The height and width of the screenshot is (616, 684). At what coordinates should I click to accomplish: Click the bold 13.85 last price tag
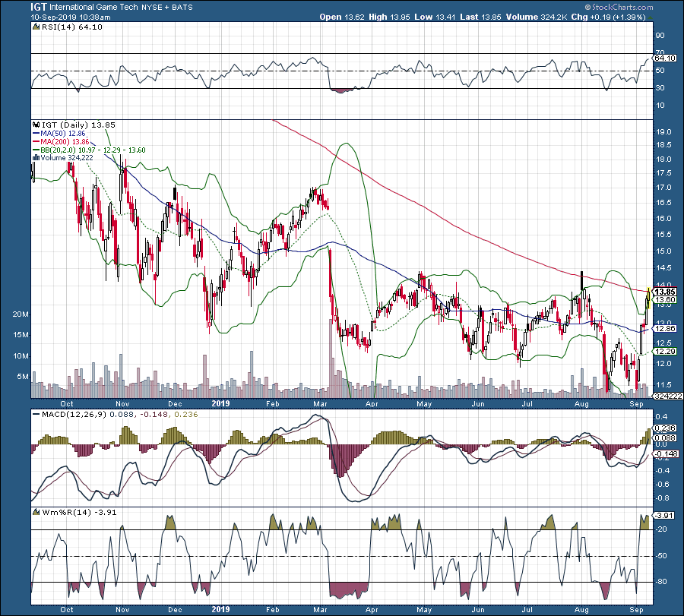[666, 292]
